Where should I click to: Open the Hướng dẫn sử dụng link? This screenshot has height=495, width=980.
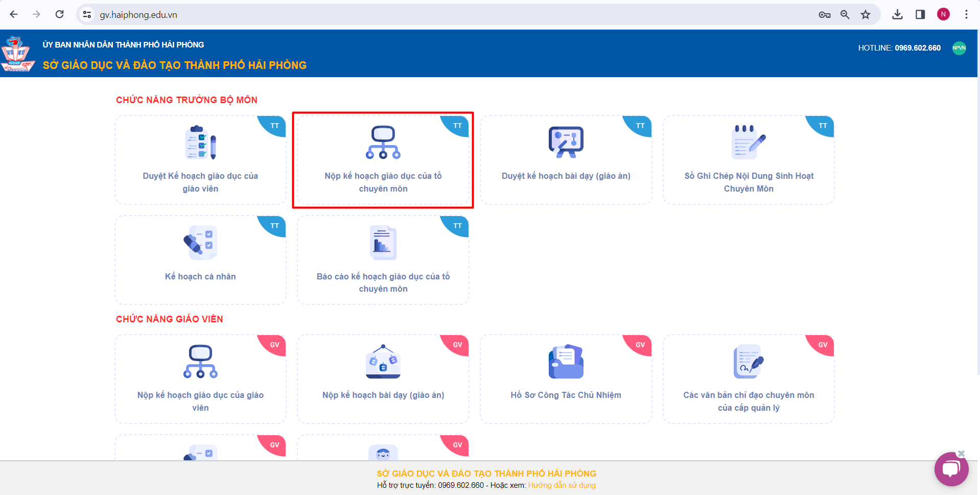pyautogui.click(x=562, y=485)
